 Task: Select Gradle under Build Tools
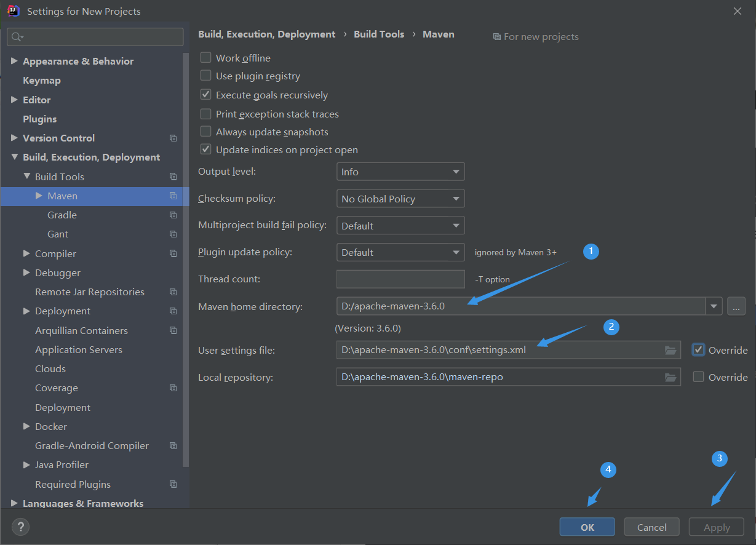point(62,215)
